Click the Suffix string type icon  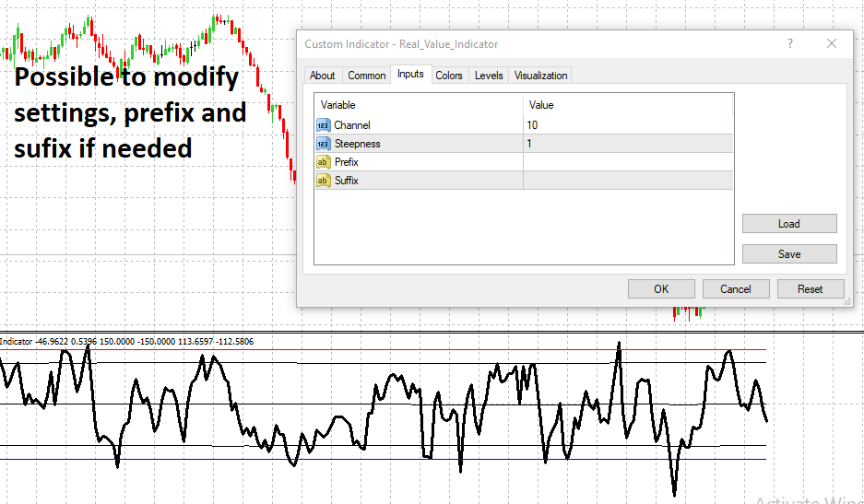(x=324, y=181)
